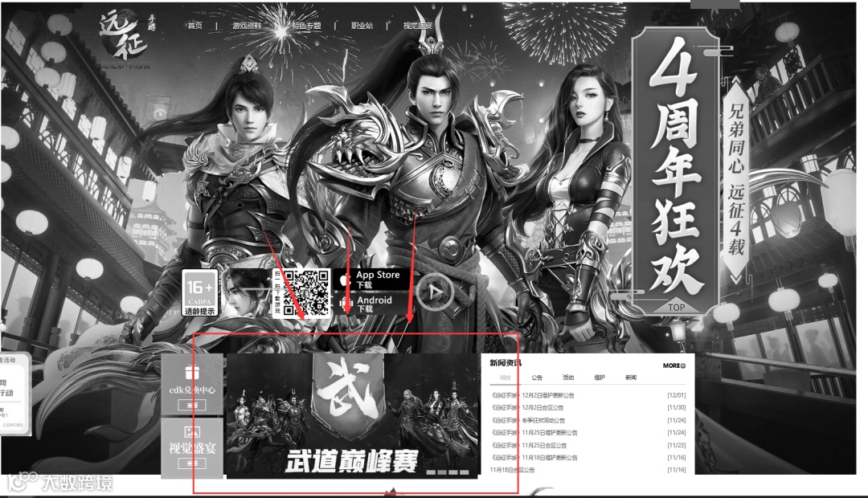Image resolution: width=868 pixels, height=498 pixels.
Task: Switch to the 活动 news tab
Action: coord(568,378)
